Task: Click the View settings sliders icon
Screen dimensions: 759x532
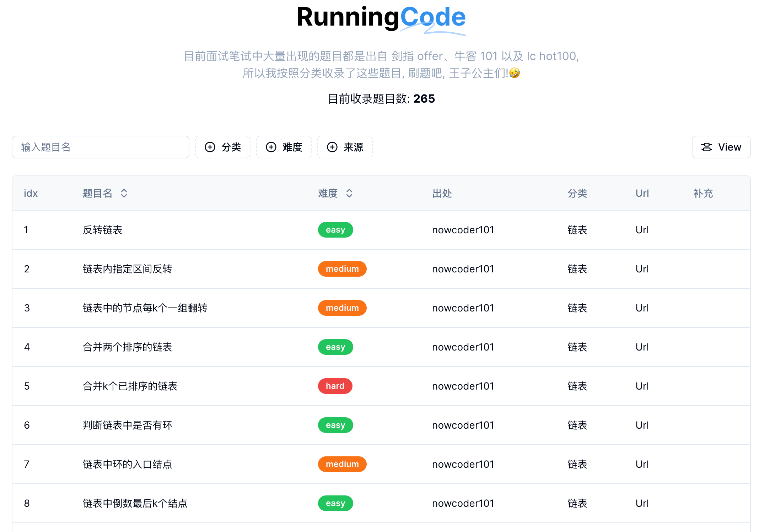Action: 706,147
